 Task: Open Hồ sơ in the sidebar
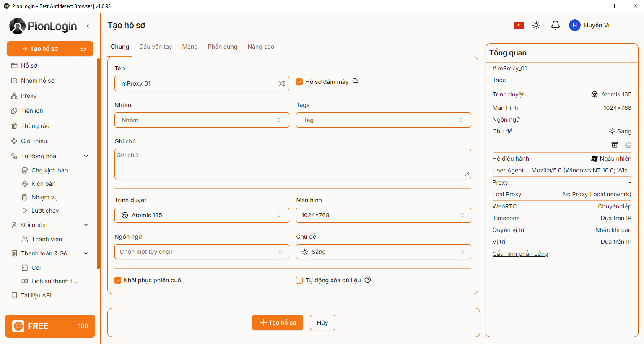tap(29, 65)
